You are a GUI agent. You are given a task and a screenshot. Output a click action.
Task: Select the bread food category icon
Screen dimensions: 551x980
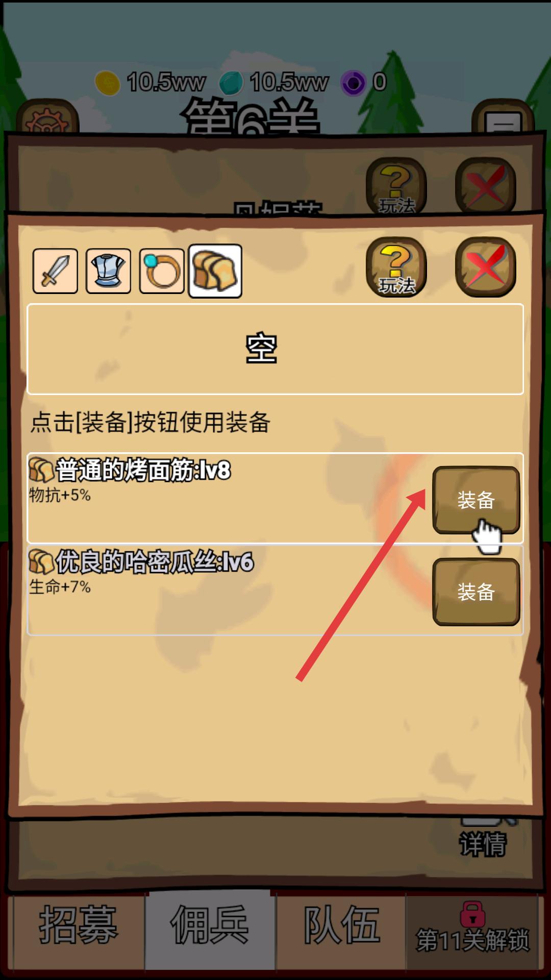[215, 271]
